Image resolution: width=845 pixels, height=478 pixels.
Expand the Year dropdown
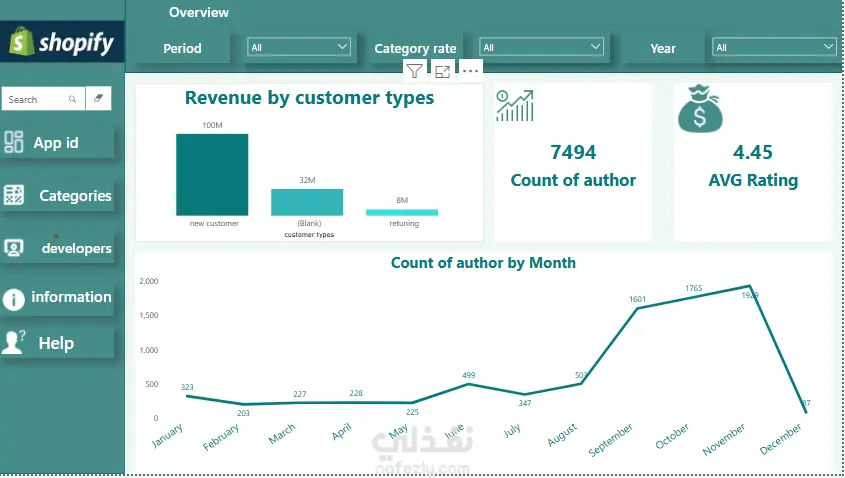774,47
